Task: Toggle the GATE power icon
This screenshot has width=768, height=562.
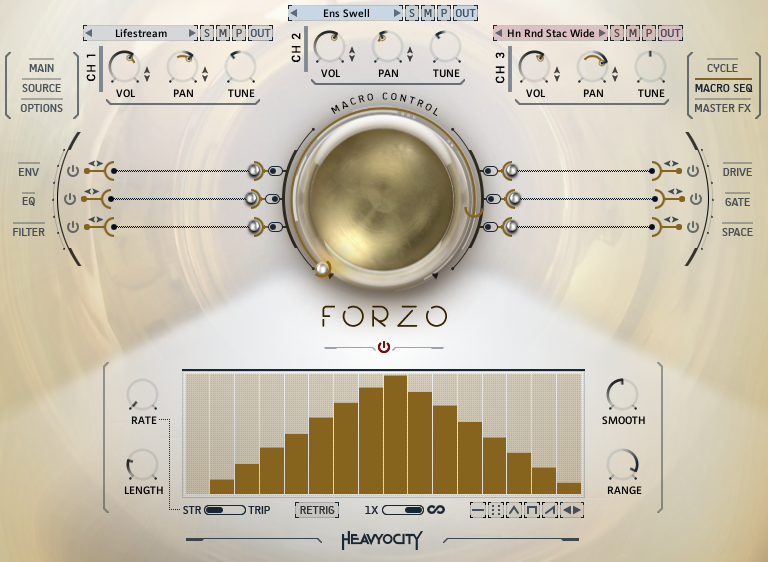Action: click(696, 199)
